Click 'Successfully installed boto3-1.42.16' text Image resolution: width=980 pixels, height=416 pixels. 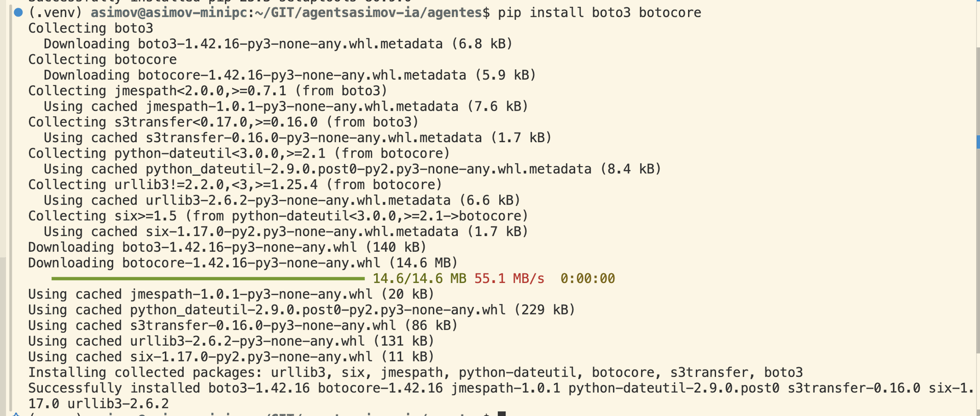point(168,388)
